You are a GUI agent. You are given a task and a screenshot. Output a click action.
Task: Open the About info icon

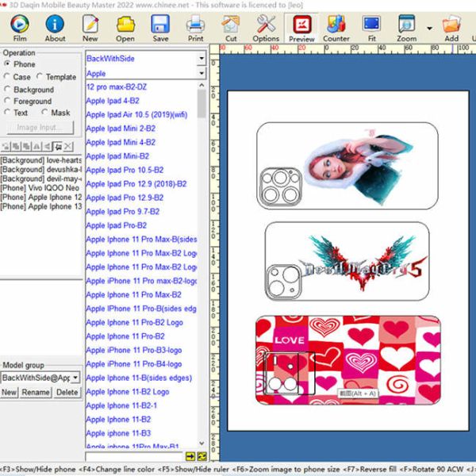coord(55,27)
